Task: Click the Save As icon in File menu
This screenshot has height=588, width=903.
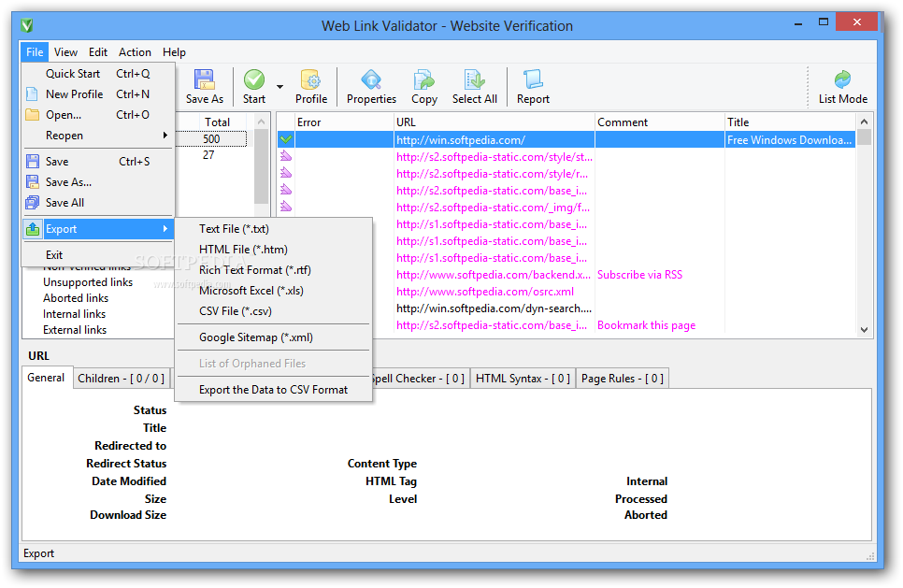Action: click(32, 182)
